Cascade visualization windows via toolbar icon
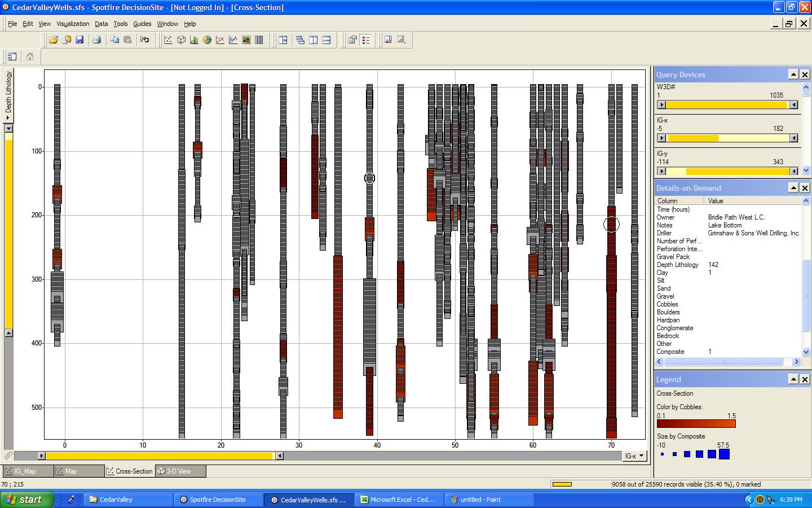The image size is (812, 508). (300, 40)
